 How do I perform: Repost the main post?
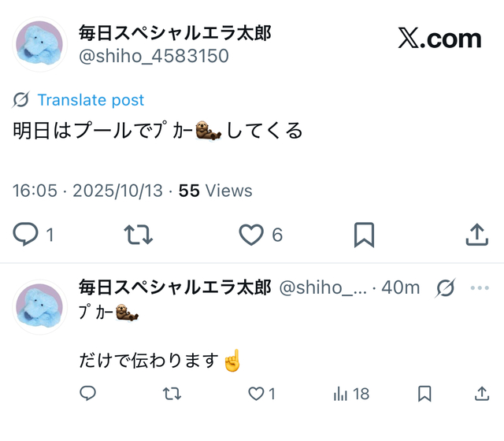point(139,235)
